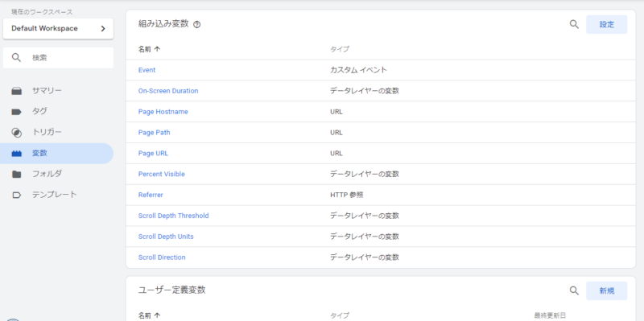Viewport: 644px width, 321px height.
Task: Click タイプ column header in built-in variables
Action: (340, 49)
